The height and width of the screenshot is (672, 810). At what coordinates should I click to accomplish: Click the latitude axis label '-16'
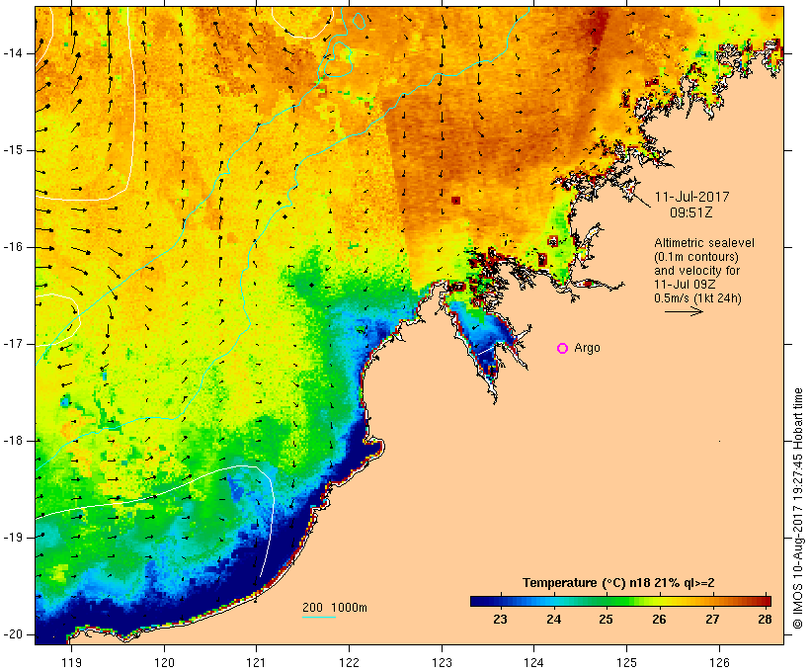[13, 247]
